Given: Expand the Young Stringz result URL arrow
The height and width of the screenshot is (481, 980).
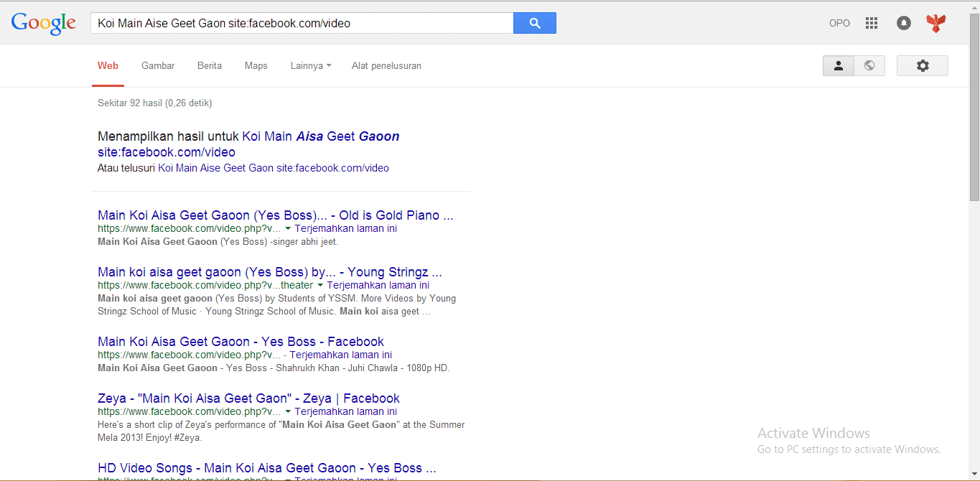Looking at the screenshot, I should pos(320,286).
